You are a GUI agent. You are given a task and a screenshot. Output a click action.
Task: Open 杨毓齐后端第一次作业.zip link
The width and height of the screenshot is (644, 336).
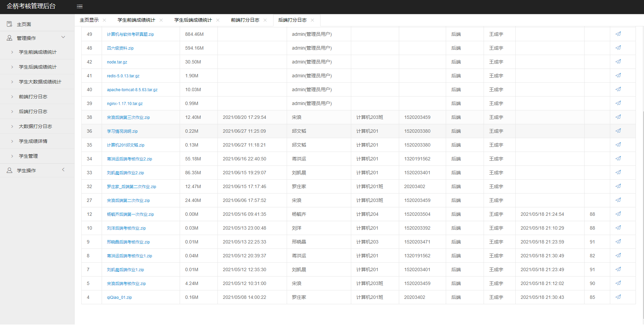click(x=130, y=214)
